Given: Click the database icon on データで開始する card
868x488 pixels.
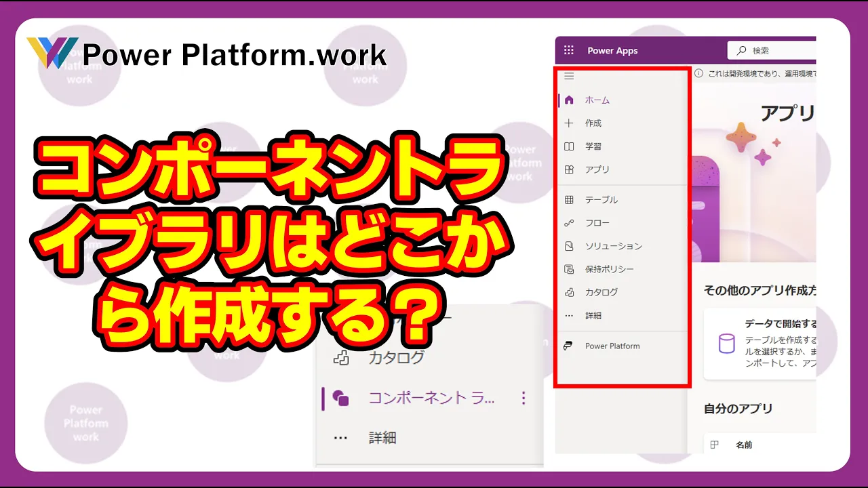Looking at the screenshot, I should [x=726, y=344].
